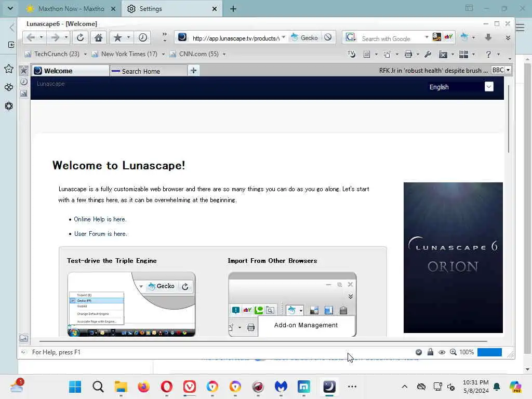Click the zoom magnifier in status bar

pos(453,352)
